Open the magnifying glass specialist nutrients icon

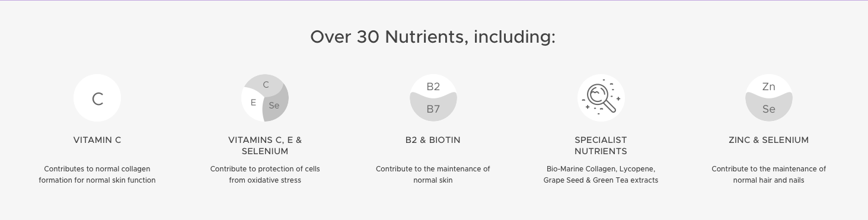(601, 98)
